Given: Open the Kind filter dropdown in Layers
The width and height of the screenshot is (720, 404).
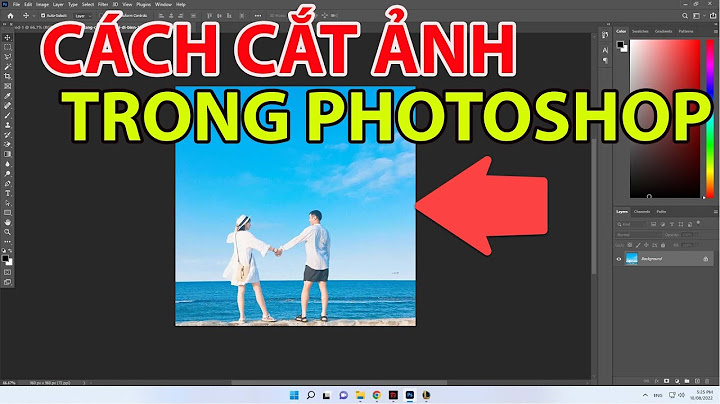Looking at the screenshot, I should click(631, 224).
